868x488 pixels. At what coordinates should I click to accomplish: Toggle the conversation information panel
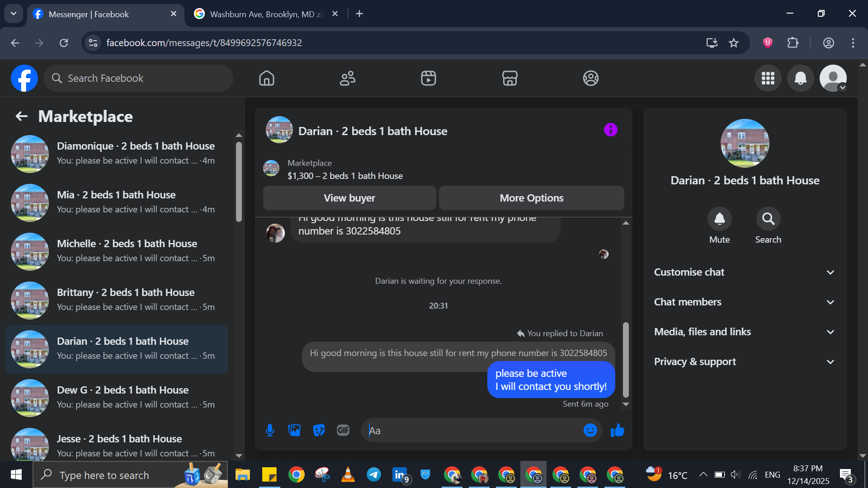[x=610, y=130]
